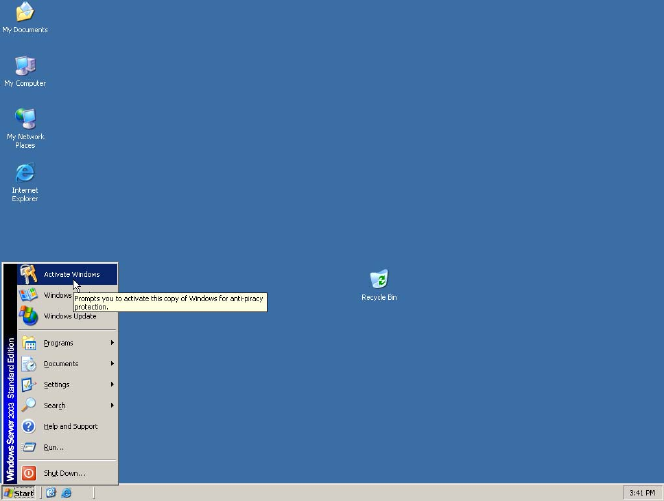Expand the Settings submenu
The height and width of the screenshot is (501, 664).
coord(67,385)
